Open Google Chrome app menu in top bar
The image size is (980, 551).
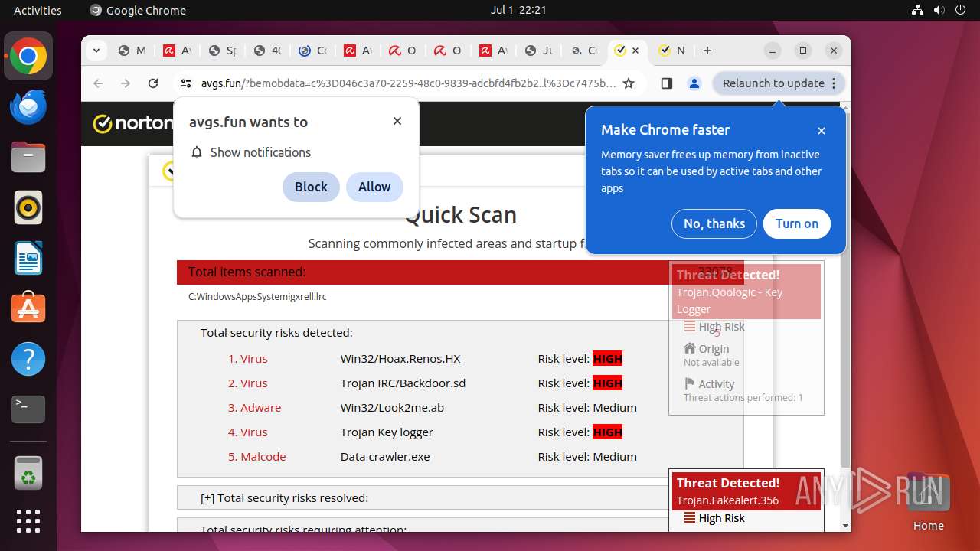click(138, 10)
